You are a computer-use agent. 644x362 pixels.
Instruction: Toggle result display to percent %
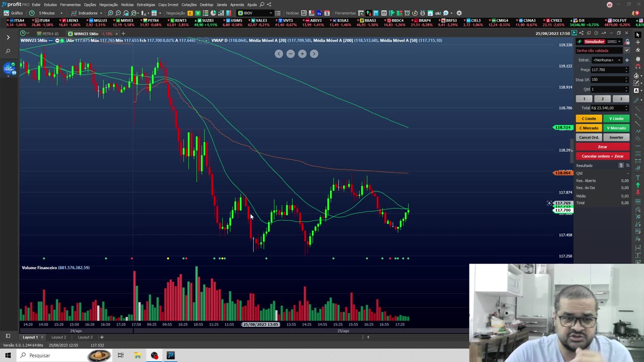(627, 165)
